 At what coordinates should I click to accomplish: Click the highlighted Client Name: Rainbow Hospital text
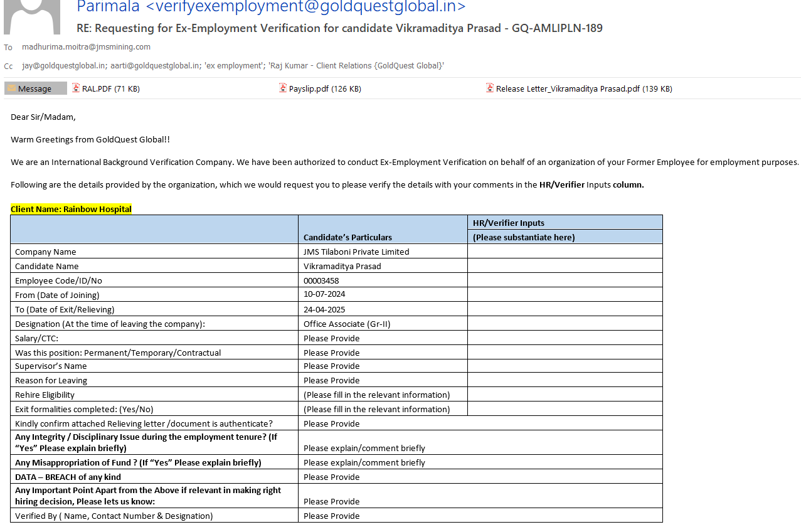click(71, 209)
